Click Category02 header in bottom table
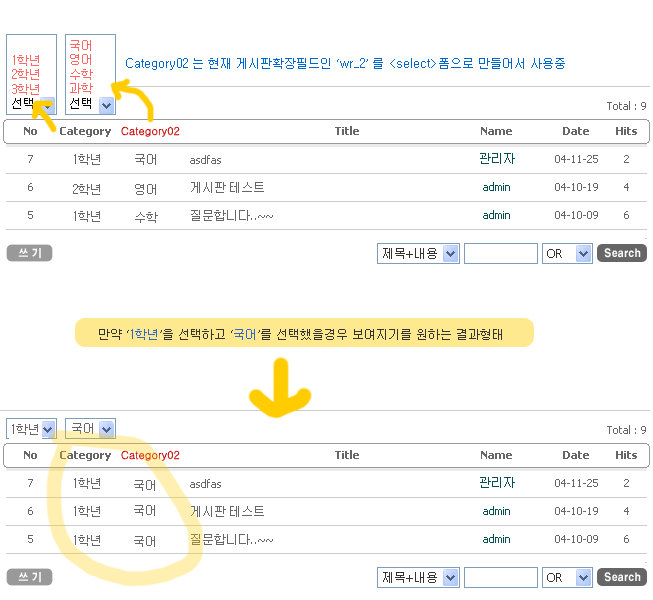Viewport: 653px width, 600px height. click(x=150, y=456)
